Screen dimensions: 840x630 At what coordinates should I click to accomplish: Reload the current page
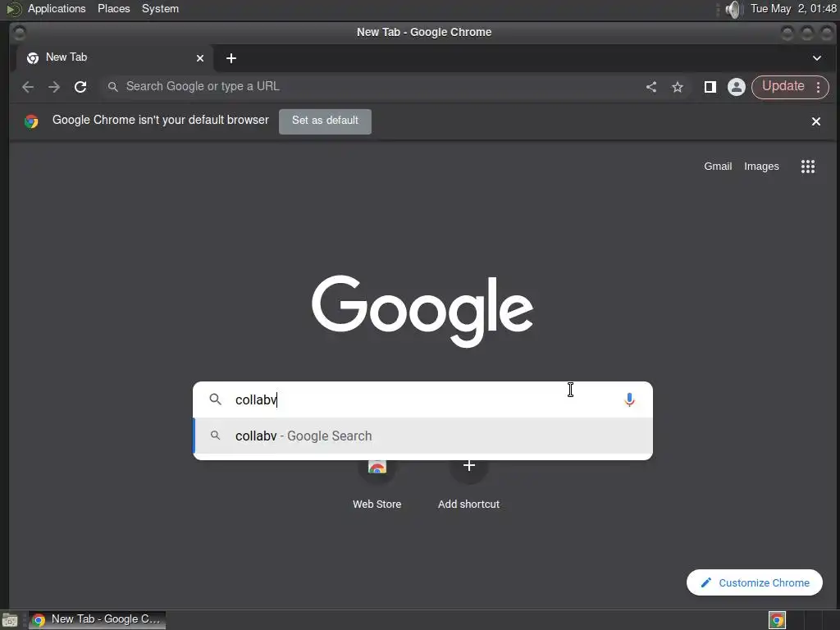pos(80,87)
